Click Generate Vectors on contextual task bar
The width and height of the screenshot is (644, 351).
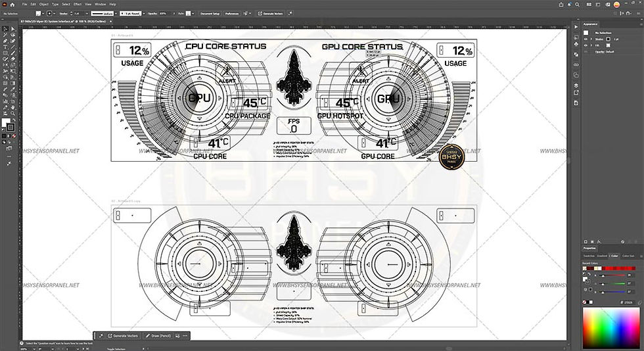[123, 336]
